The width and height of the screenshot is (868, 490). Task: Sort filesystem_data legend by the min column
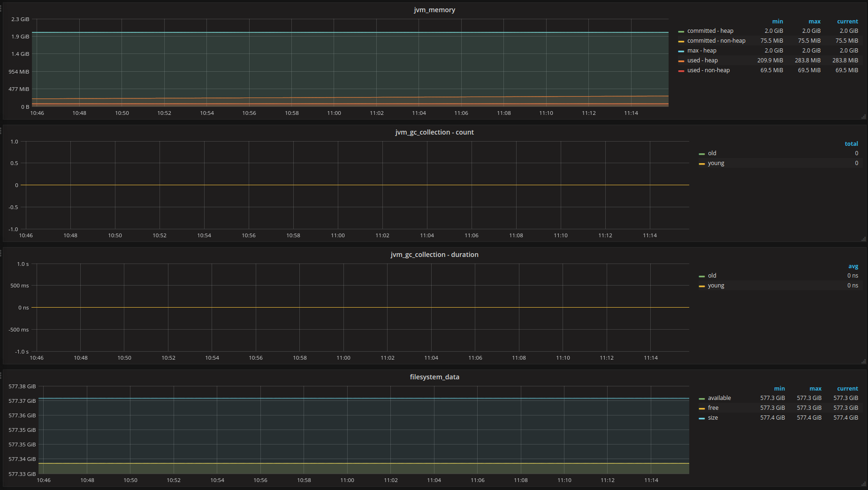(779, 389)
